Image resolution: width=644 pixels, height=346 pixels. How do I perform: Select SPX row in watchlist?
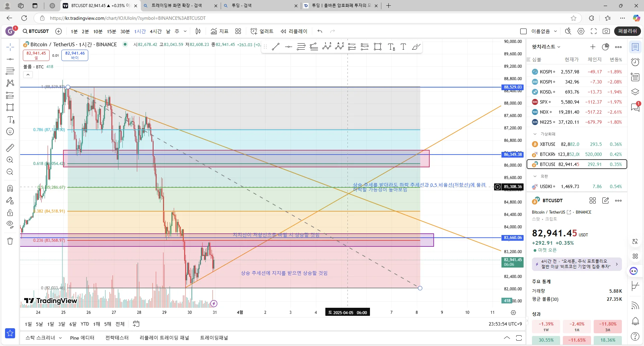(x=577, y=102)
